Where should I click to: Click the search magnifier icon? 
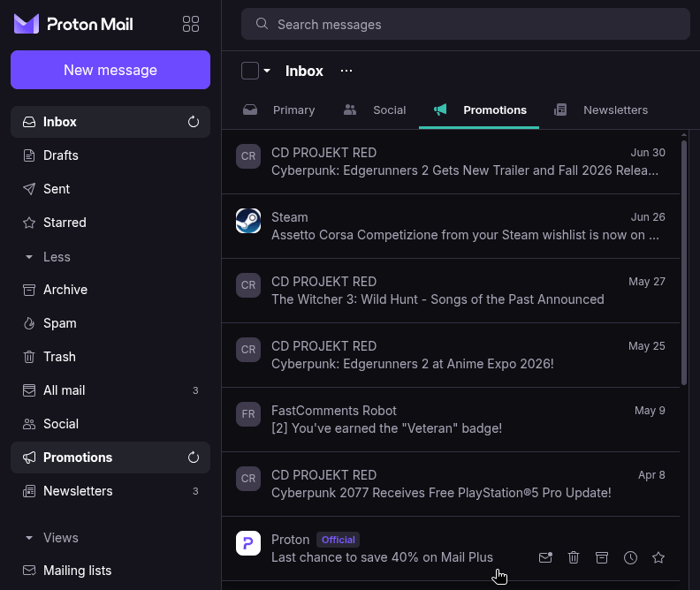coord(262,24)
